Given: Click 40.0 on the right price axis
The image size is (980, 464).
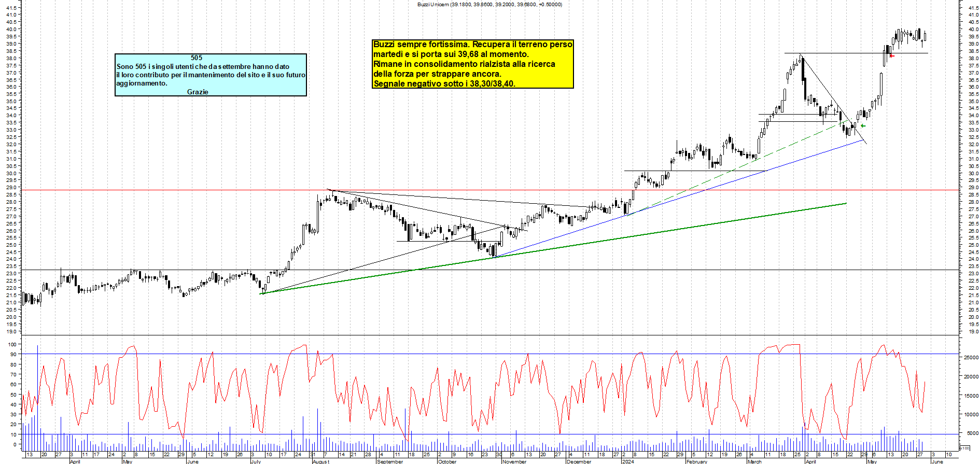Looking at the screenshot, I should 973,30.
